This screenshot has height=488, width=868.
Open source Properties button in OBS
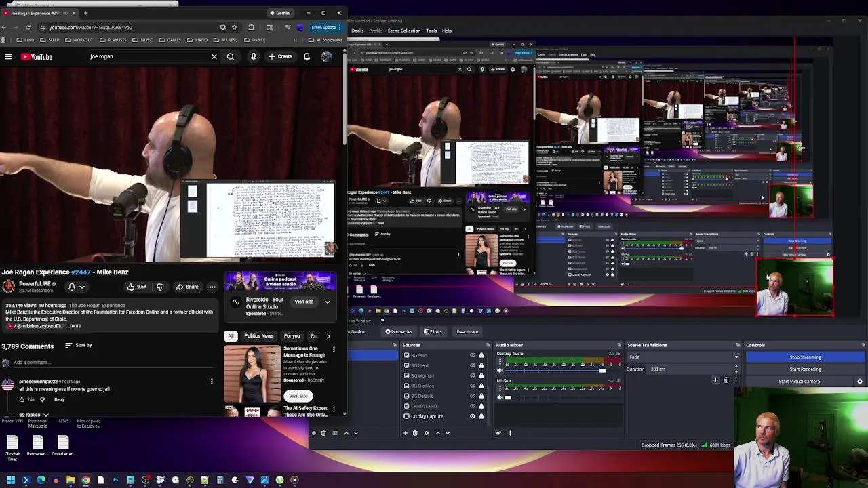coord(399,332)
